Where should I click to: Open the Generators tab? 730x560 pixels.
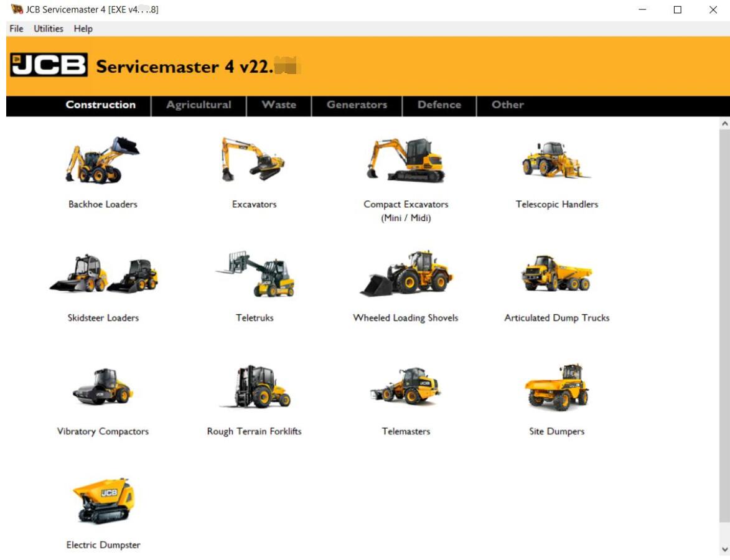pos(357,105)
